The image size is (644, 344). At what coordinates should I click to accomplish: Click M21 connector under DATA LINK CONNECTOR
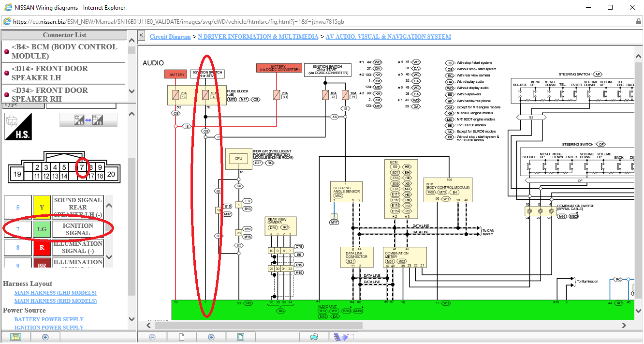(351, 262)
